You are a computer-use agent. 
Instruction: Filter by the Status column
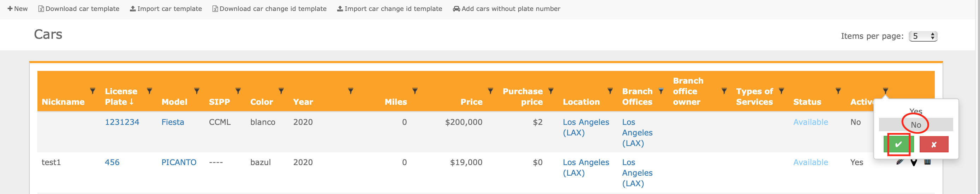(838, 91)
